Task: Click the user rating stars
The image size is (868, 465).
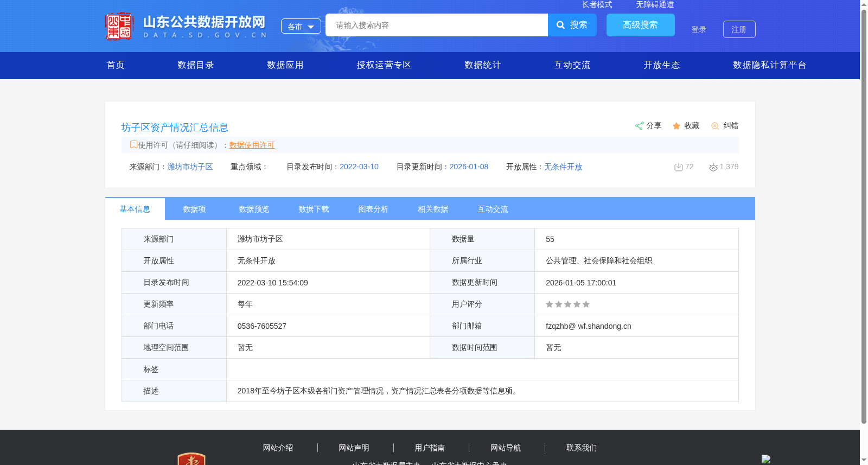Action: coord(567,304)
